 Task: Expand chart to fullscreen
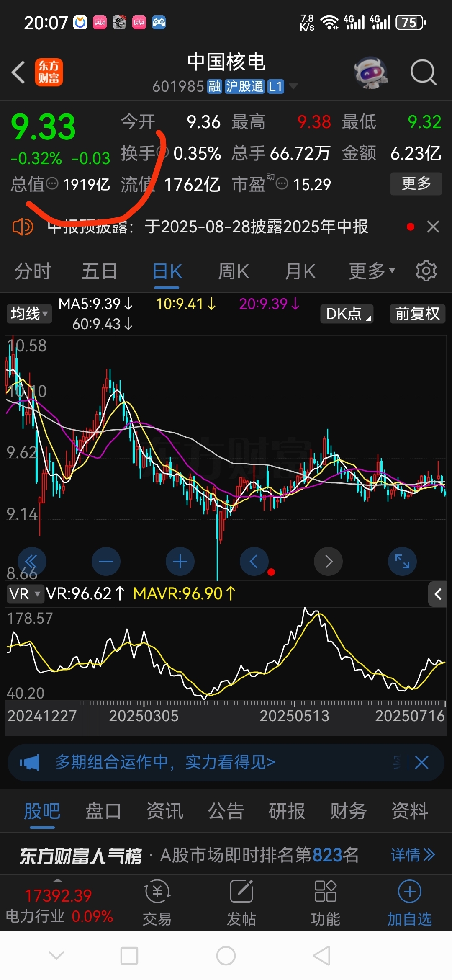click(x=402, y=561)
